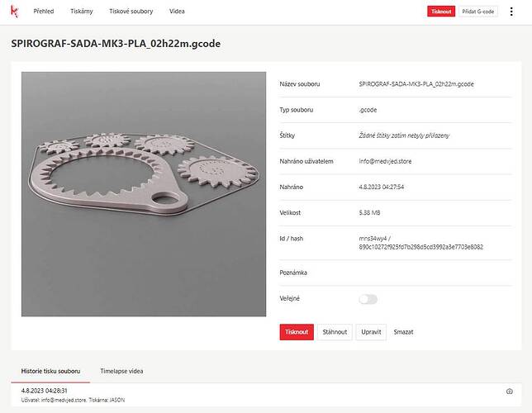
Task: Click the Tisknout button below the file details
Action: (297, 332)
